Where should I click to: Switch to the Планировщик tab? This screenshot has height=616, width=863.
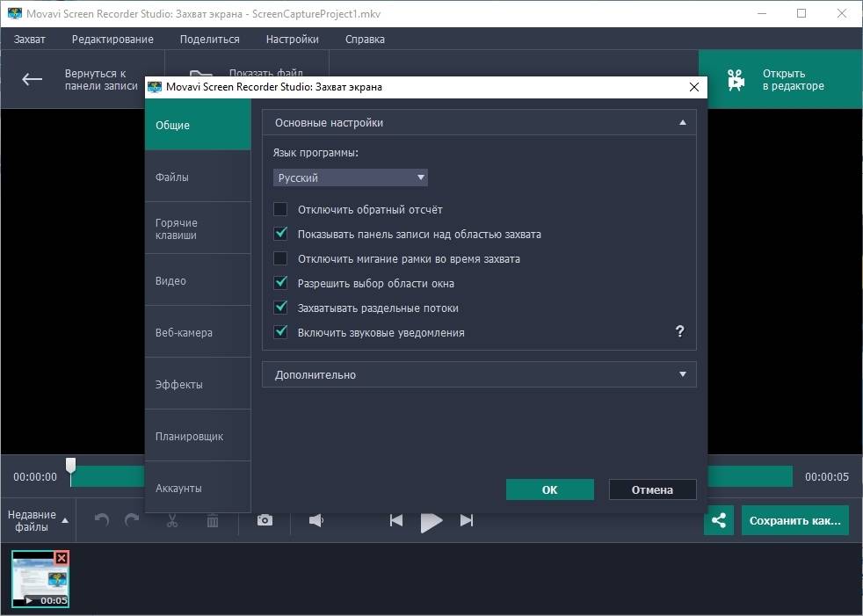point(198,436)
